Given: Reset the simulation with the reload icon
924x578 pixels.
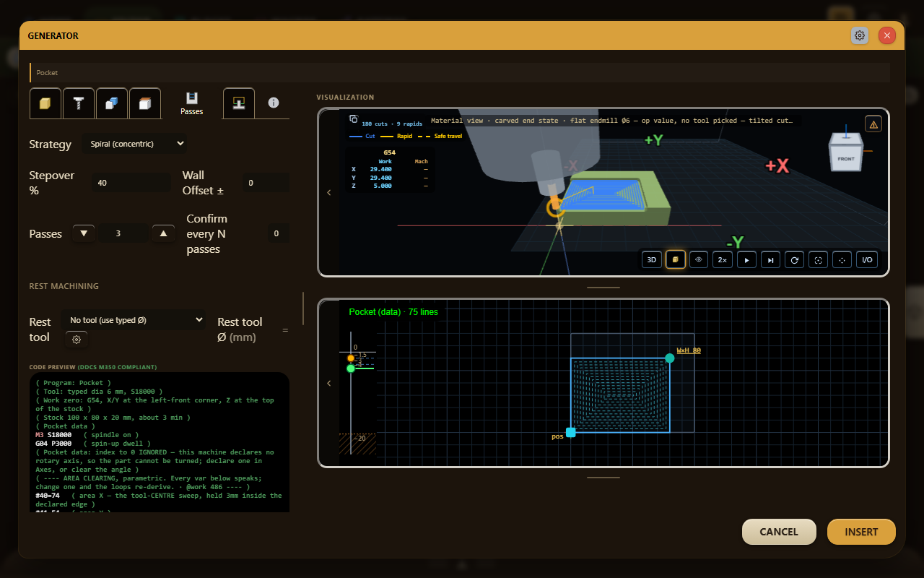Looking at the screenshot, I should [795, 259].
